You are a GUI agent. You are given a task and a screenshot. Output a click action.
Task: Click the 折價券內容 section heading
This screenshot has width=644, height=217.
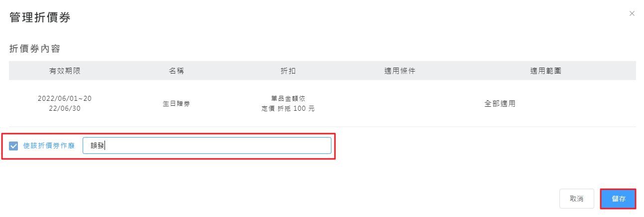pyautogui.click(x=35, y=49)
